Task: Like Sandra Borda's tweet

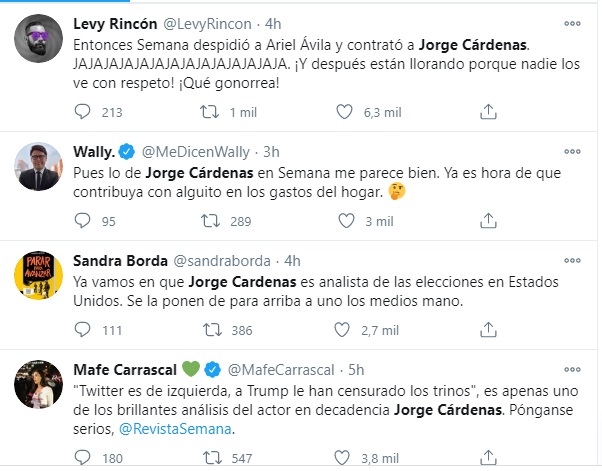Action: click(x=342, y=330)
